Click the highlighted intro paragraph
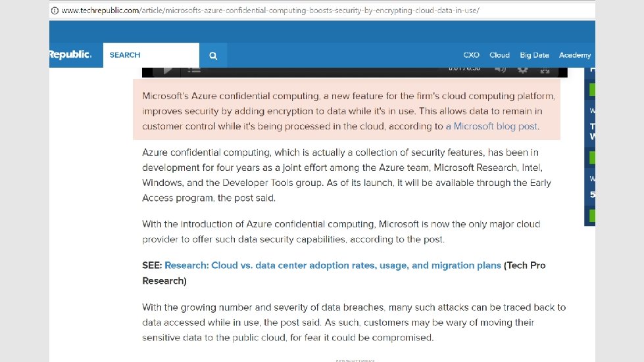The height and width of the screenshot is (362, 644). pyautogui.click(x=347, y=110)
